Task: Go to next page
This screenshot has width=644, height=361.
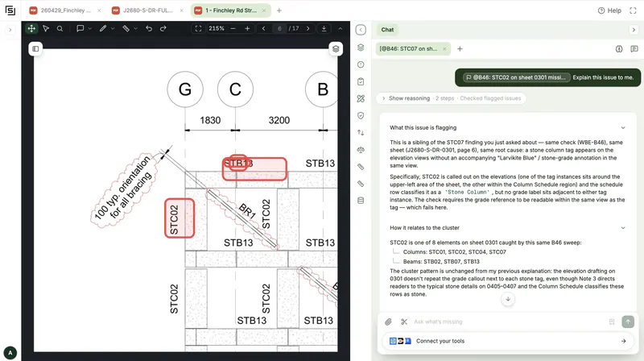Action: 308,28
